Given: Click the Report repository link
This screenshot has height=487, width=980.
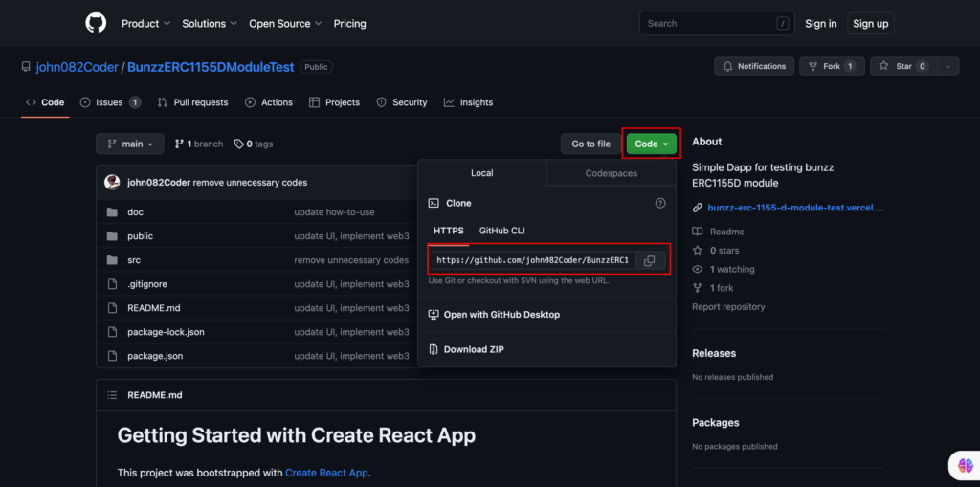Looking at the screenshot, I should (x=728, y=307).
